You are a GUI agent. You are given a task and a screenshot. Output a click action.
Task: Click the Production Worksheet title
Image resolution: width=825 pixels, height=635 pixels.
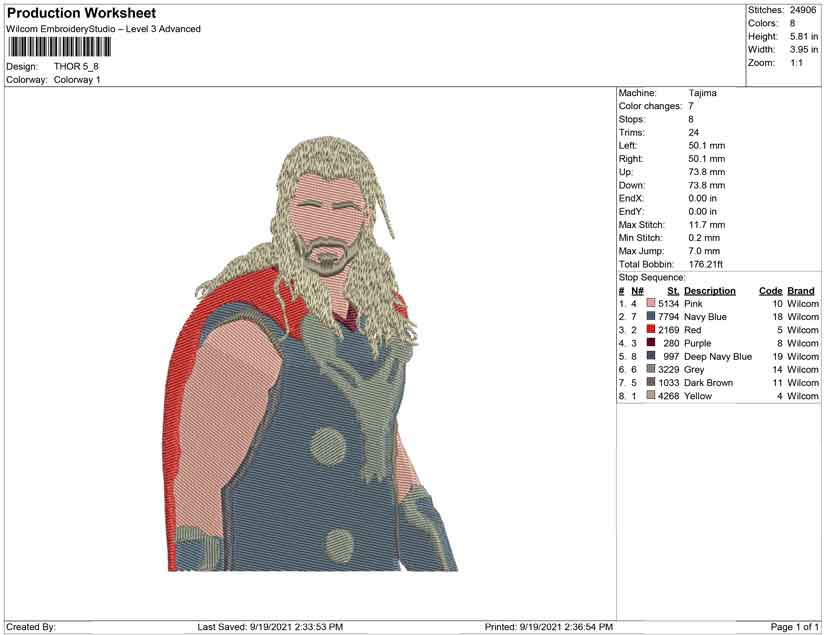pyautogui.click(x=81, y=13)
